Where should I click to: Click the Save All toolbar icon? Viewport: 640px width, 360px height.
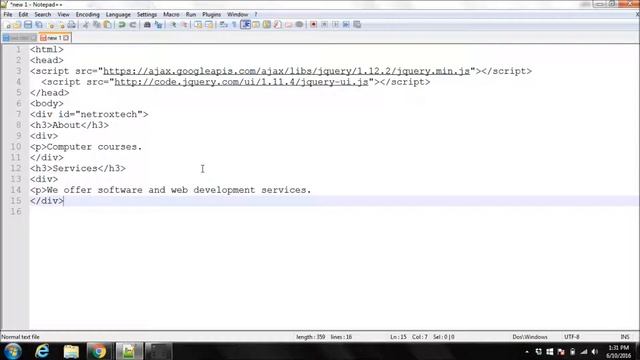[x=39, y=25]
